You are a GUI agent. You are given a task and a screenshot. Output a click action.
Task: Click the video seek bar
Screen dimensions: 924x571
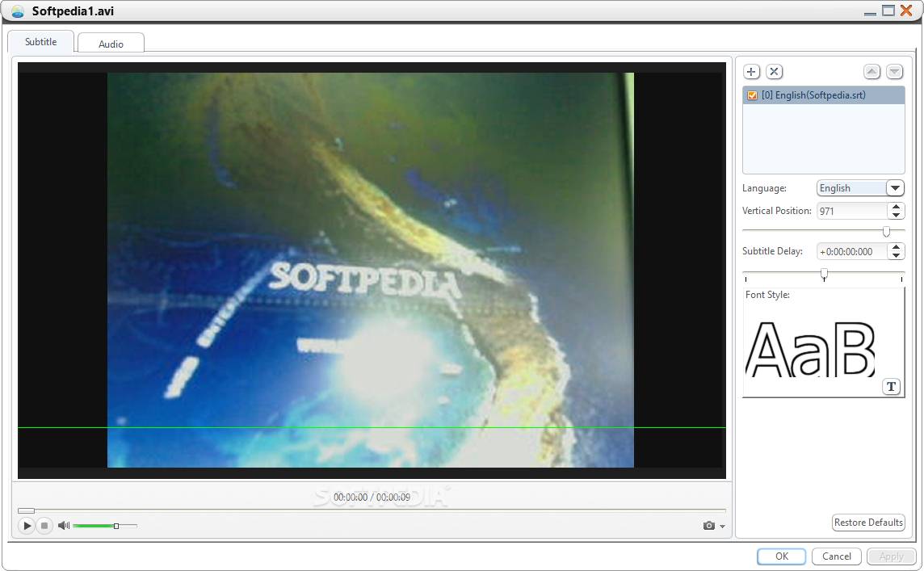[372, 510]
